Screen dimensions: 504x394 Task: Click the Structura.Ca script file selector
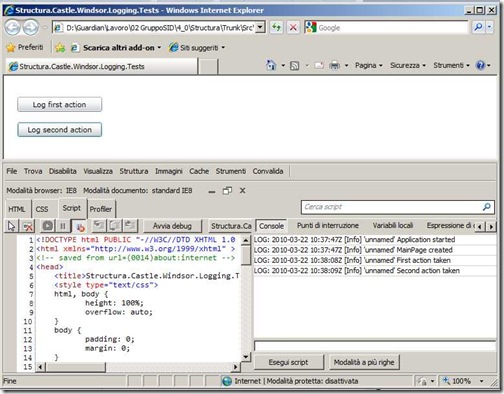[231, 226]
